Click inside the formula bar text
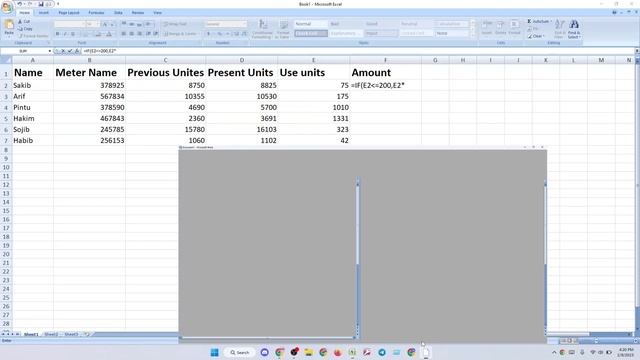Viewport: 640px width, 360px height. [x=100, y=51]
